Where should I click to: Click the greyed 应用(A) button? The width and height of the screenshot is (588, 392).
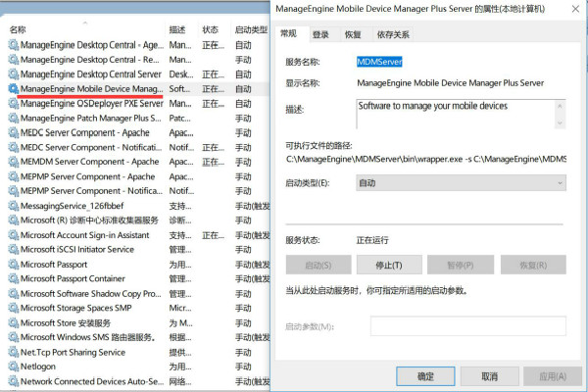[553, 376]
